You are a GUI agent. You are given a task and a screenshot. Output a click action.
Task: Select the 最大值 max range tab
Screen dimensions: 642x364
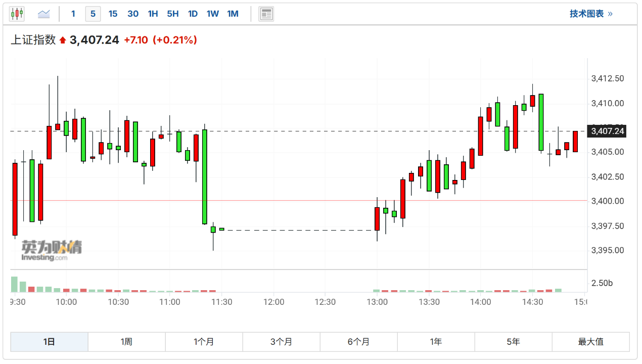point(590,342)
